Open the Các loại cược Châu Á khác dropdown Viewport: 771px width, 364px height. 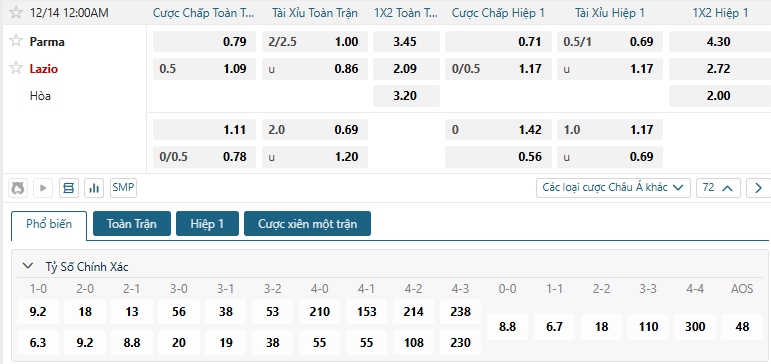pos(613,188)
